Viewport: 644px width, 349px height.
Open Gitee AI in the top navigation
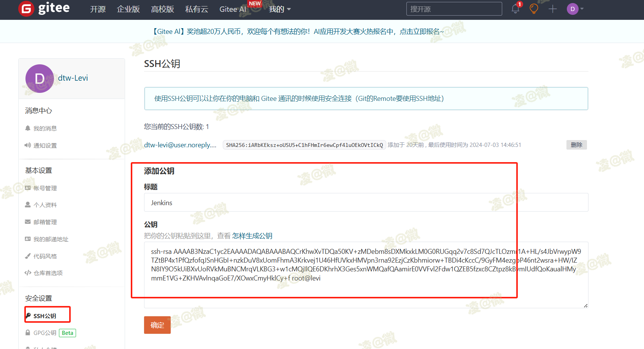pos(233,9)
